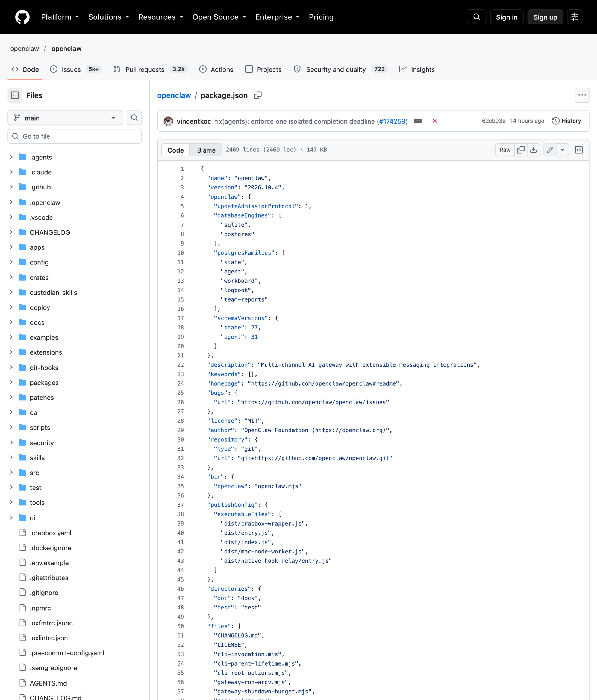
Task: Click vincentkoc's avatar image
Action: click(x=168, y=121)
